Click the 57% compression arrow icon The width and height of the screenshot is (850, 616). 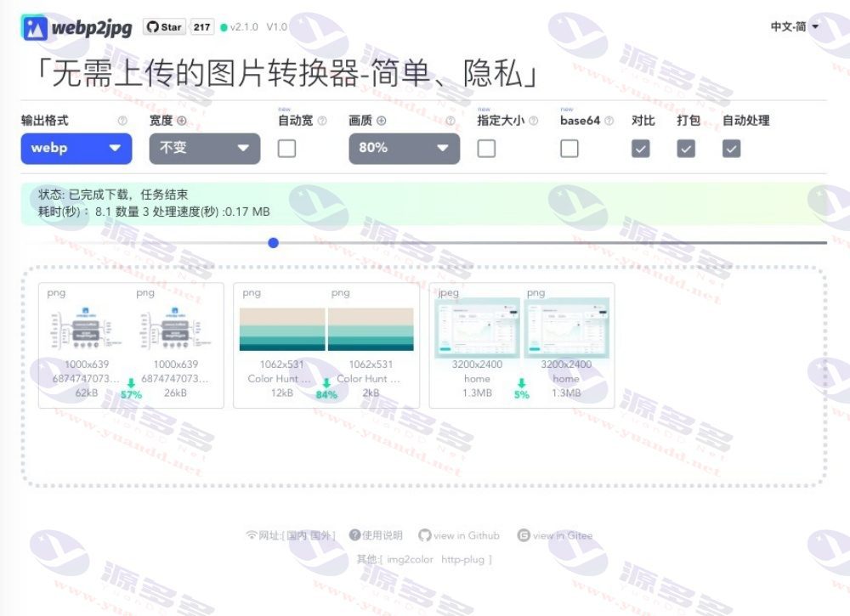coord(131,383)
